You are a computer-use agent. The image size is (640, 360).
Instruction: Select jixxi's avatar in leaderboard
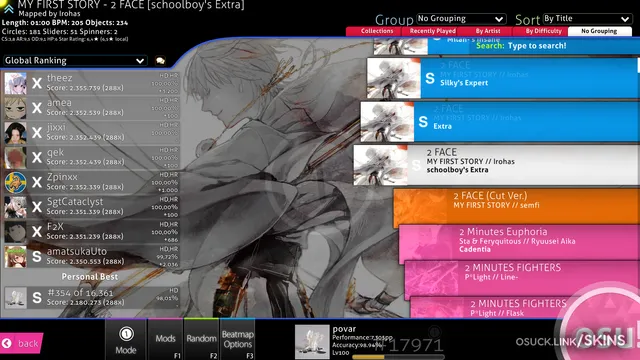16,133
